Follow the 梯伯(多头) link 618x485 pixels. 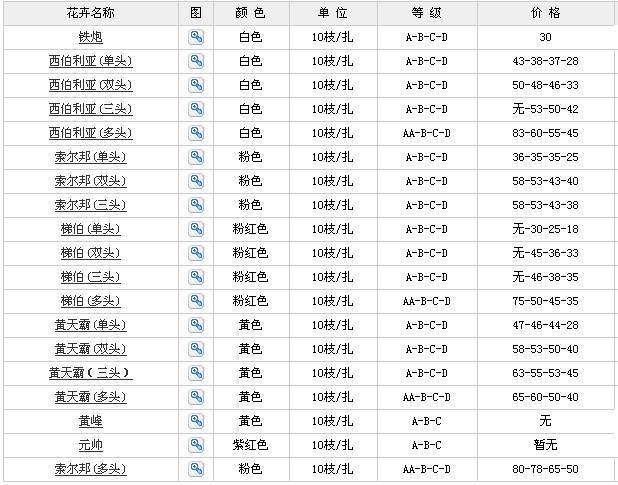tap(91, 301)
